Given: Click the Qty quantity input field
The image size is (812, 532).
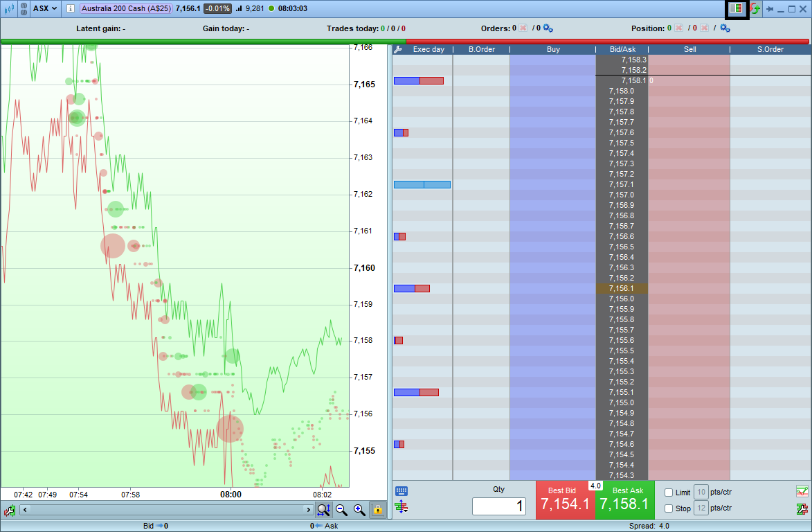Looking at the screenshot, I should tap(498, 506).
